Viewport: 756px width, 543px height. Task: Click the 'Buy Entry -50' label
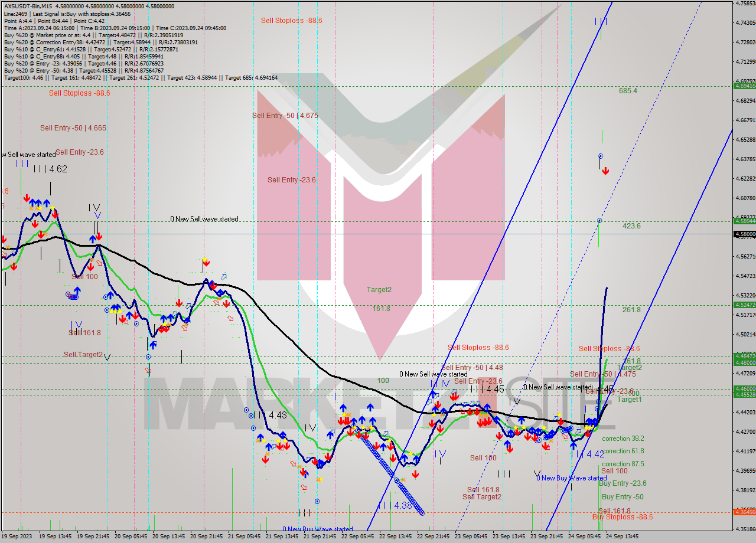pos(623,497)
